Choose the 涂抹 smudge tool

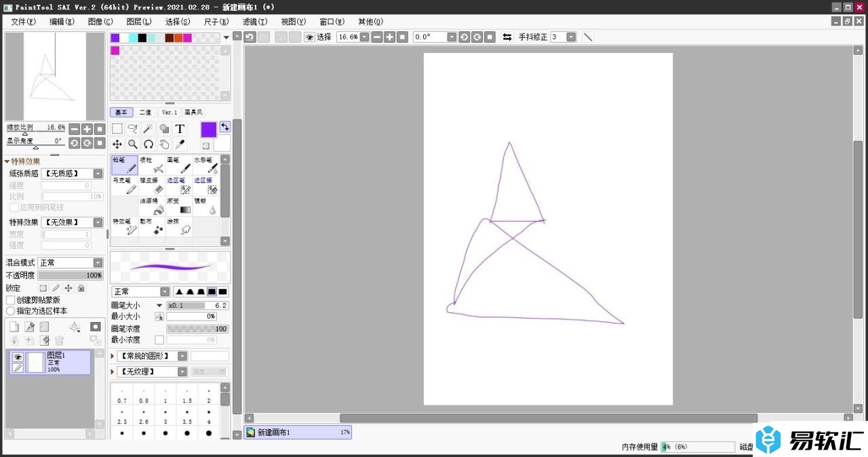179,226
